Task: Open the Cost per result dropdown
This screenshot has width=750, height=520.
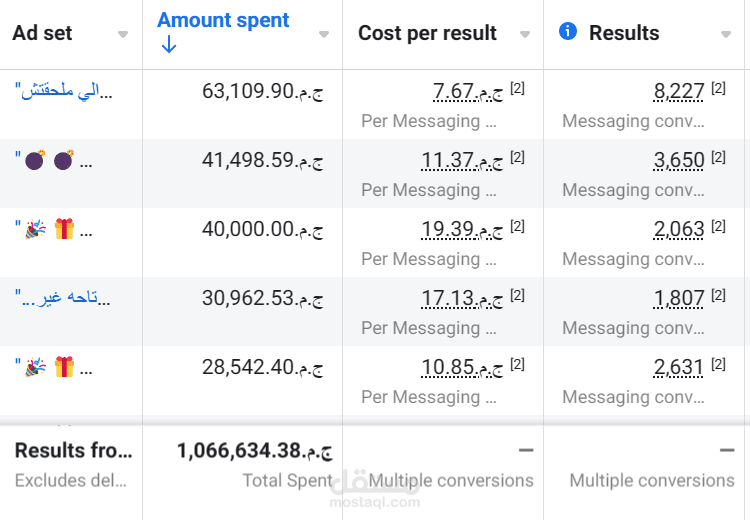Action: coord(525,34)
